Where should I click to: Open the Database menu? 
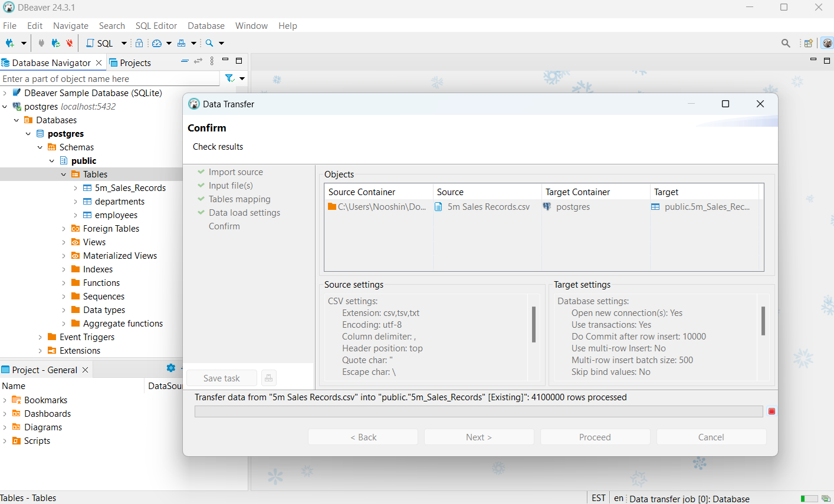[206, 25]
